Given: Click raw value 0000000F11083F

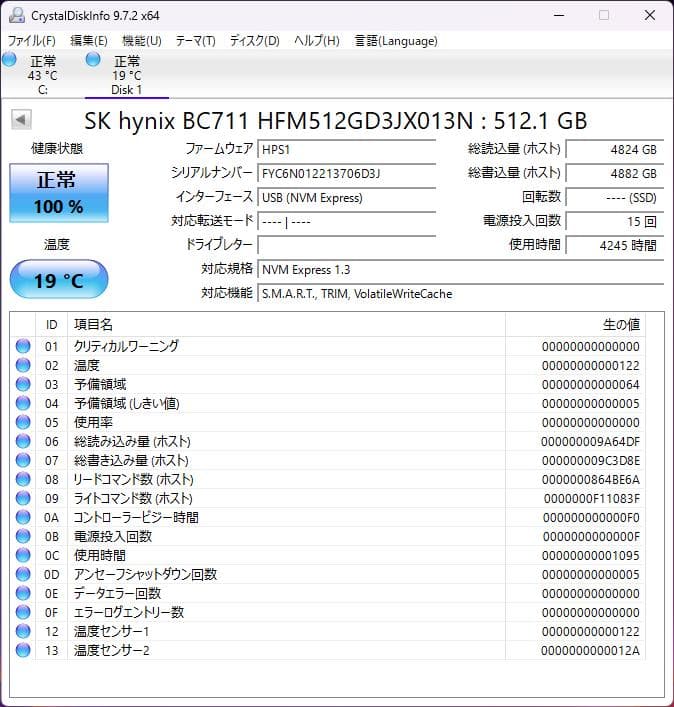Looking at the screenshot, I should (591, 498).
